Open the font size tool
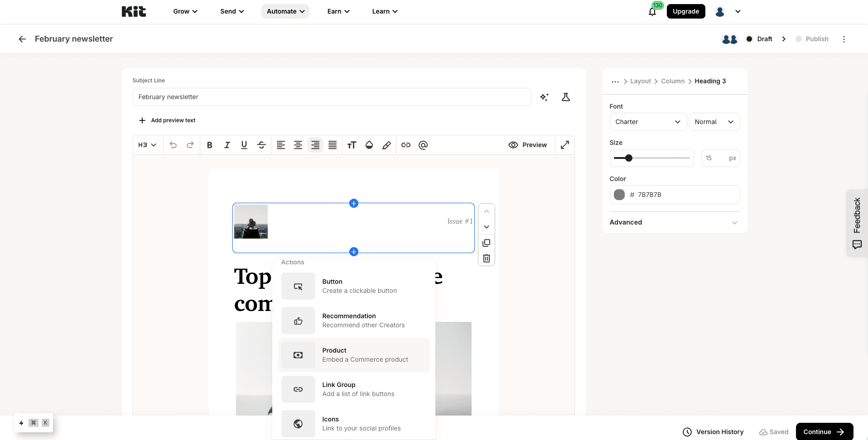868x440 pixels. (x=352, y=145)
